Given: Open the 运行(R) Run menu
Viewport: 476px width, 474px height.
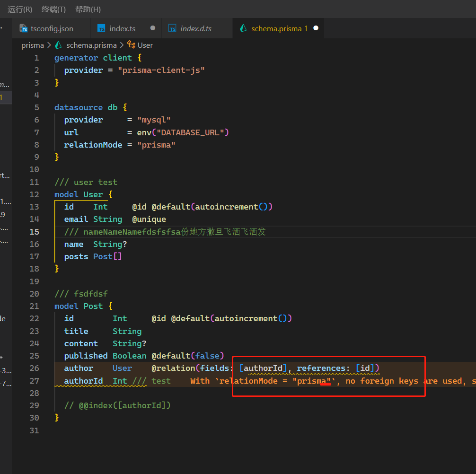Looking at the screenshot, I should pyautogui.click(x=20, y=9).
